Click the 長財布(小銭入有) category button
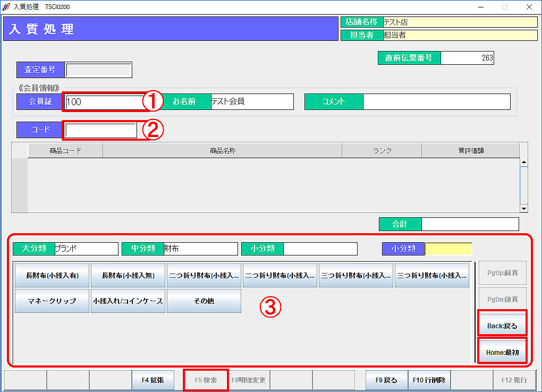Viewport: 542px width, 392px height. [52, 275]
